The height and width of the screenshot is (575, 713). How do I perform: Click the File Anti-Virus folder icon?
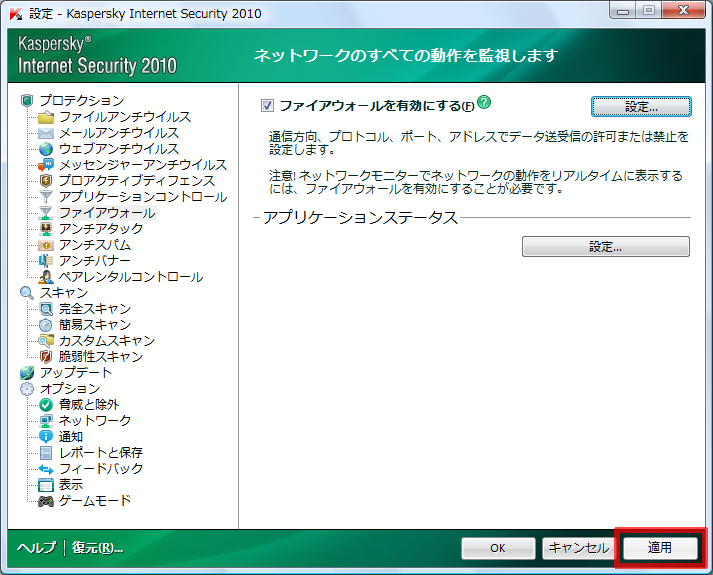46,117
